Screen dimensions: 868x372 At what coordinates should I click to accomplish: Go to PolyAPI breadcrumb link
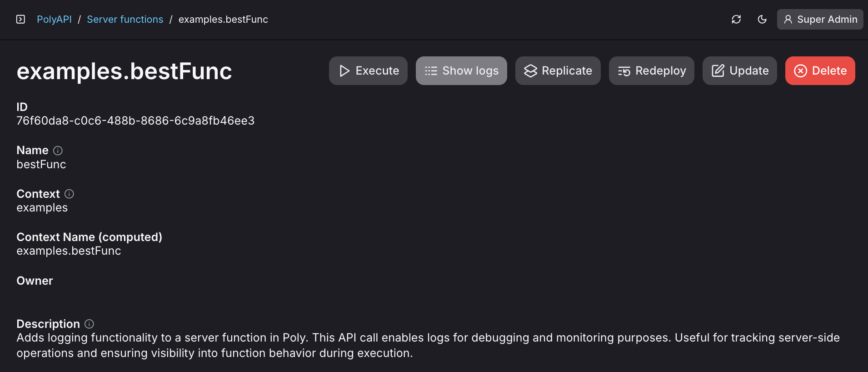pos(54,20)
